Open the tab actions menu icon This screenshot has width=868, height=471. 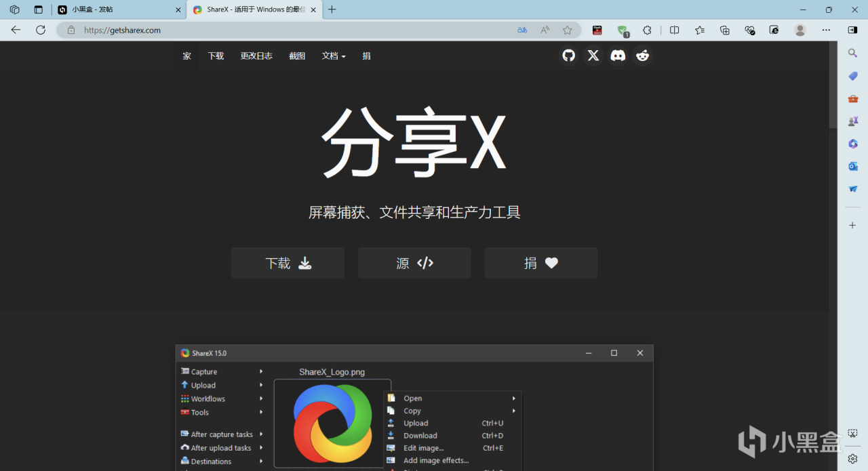14,9
